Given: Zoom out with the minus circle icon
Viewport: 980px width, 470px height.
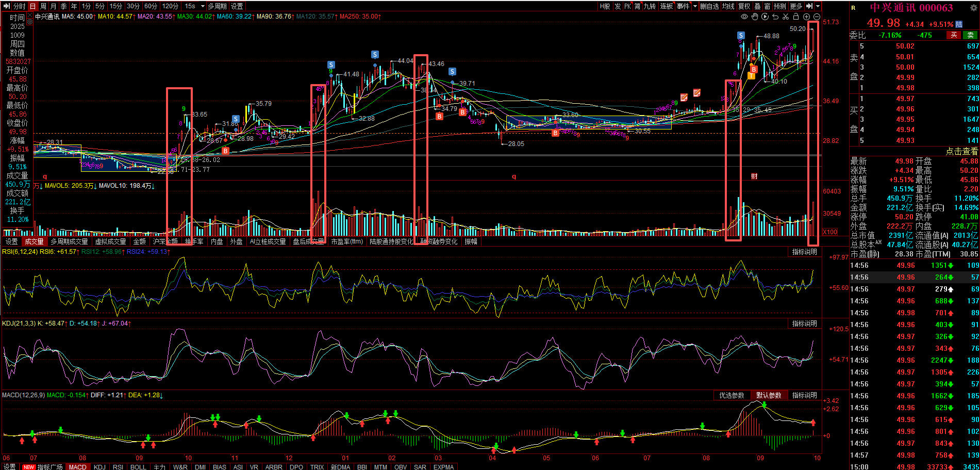Looking at the screenshot, I should pos(816,17).
